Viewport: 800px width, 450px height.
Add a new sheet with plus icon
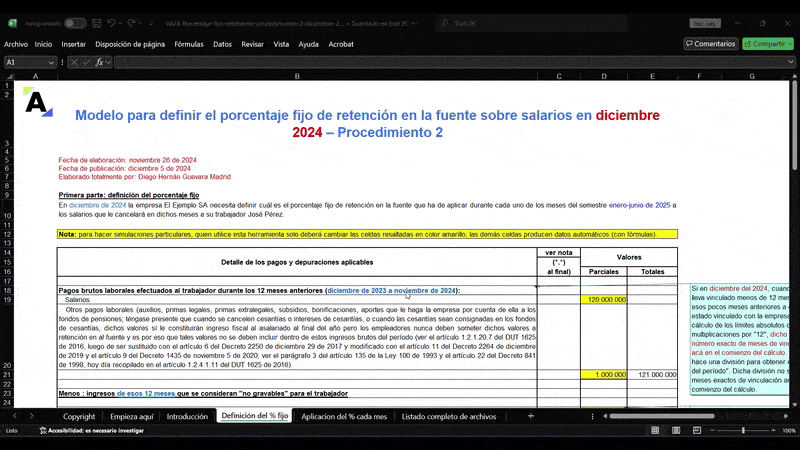click(530, 416)
